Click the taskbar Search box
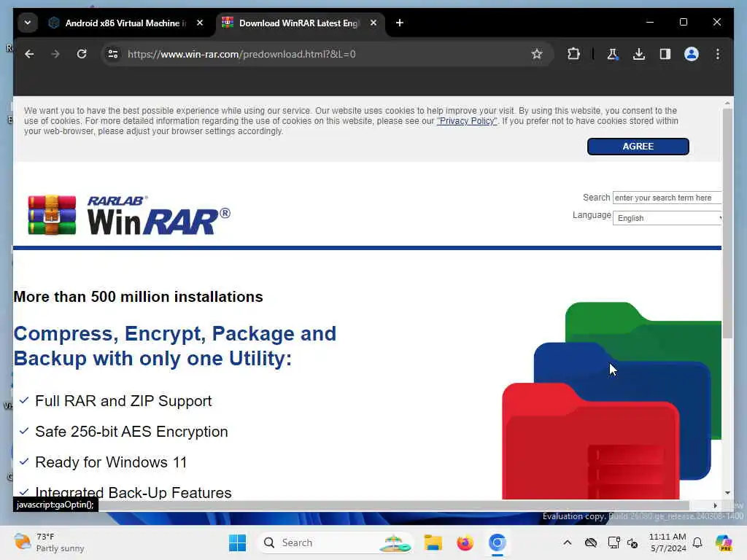The width and height of the screenshot is (747, 560). [x=336, y=542]
